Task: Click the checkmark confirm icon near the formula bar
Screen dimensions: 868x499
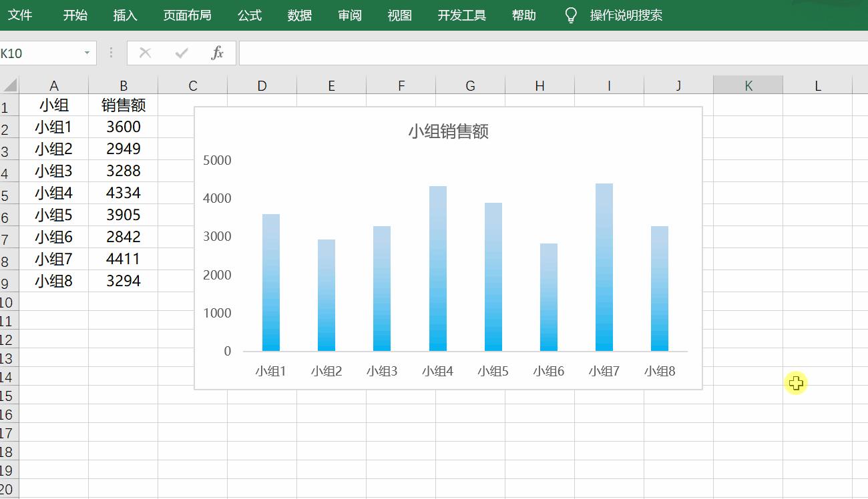Action: 180,52
